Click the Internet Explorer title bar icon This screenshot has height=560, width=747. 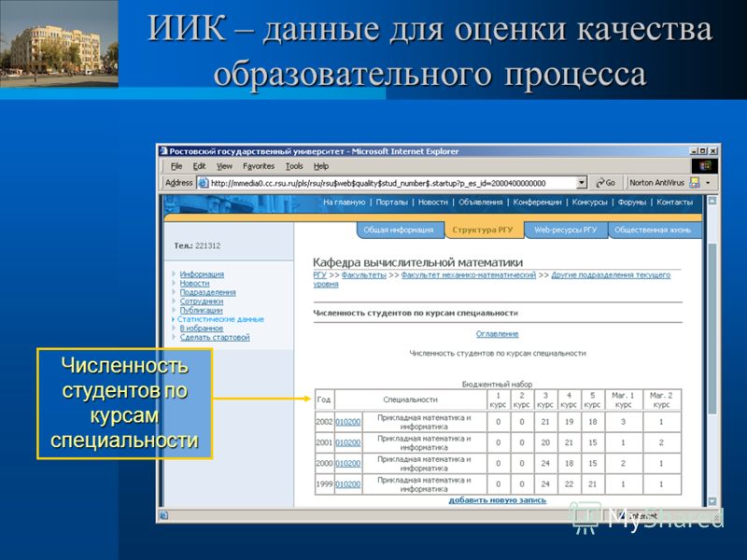164,151
